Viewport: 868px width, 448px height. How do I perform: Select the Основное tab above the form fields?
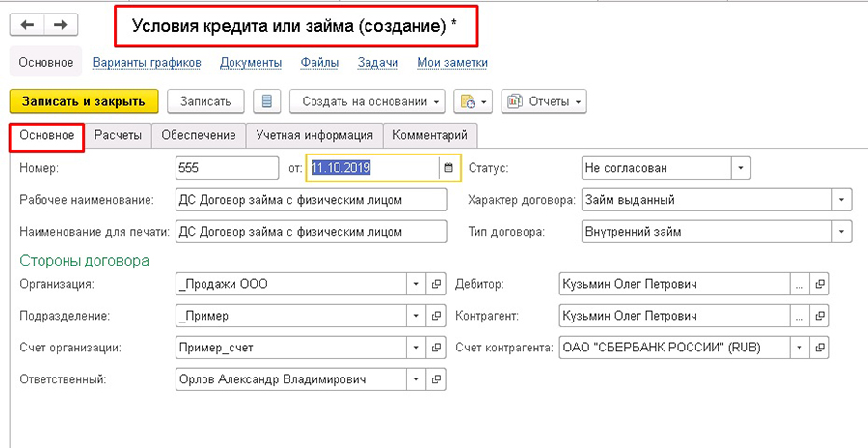46,135
